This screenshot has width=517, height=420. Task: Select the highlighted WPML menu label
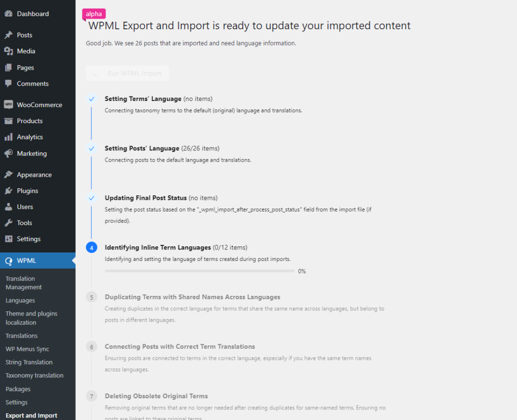[26, 261]
